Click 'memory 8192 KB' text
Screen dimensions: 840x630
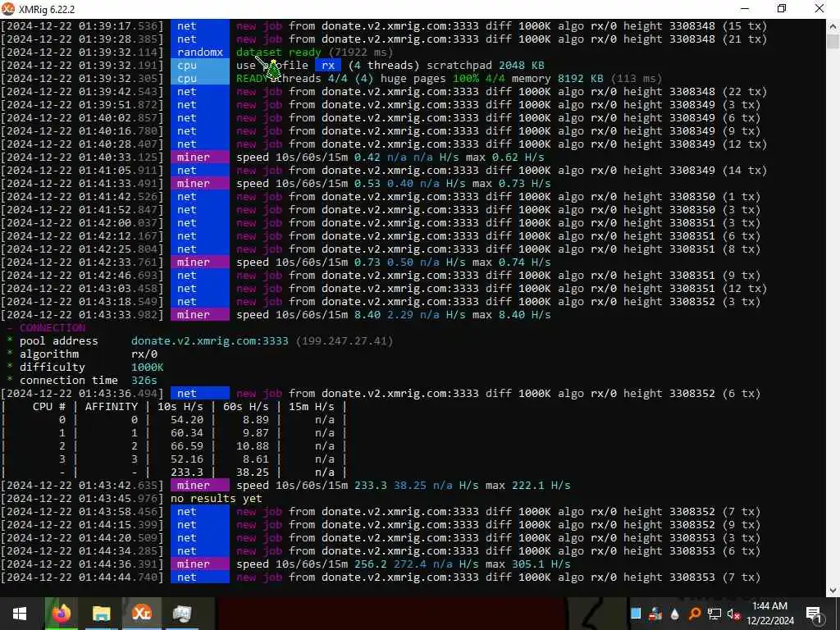tap(558, 78)
